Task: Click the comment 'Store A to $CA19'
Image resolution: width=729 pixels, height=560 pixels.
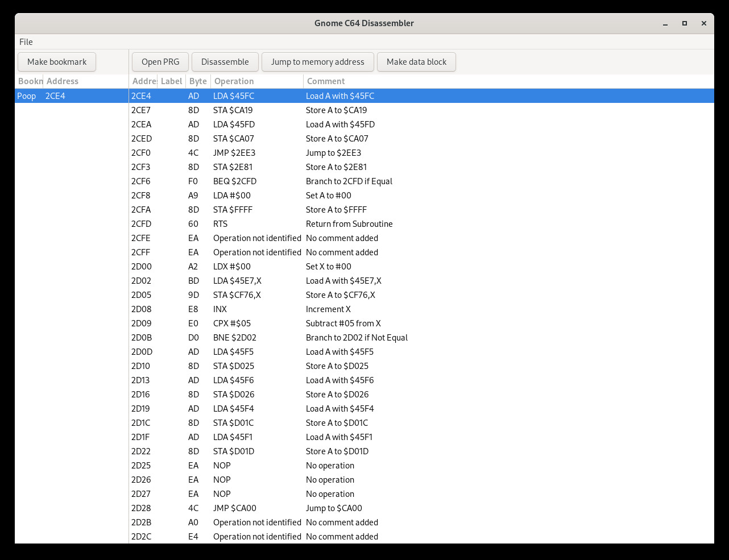Action: click(337, 110)
